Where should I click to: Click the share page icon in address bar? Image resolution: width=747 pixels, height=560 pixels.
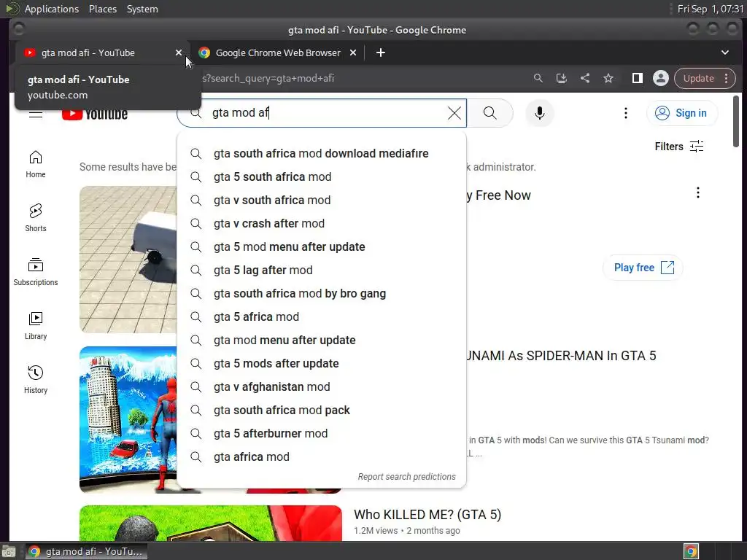click(x=585, y=79)
